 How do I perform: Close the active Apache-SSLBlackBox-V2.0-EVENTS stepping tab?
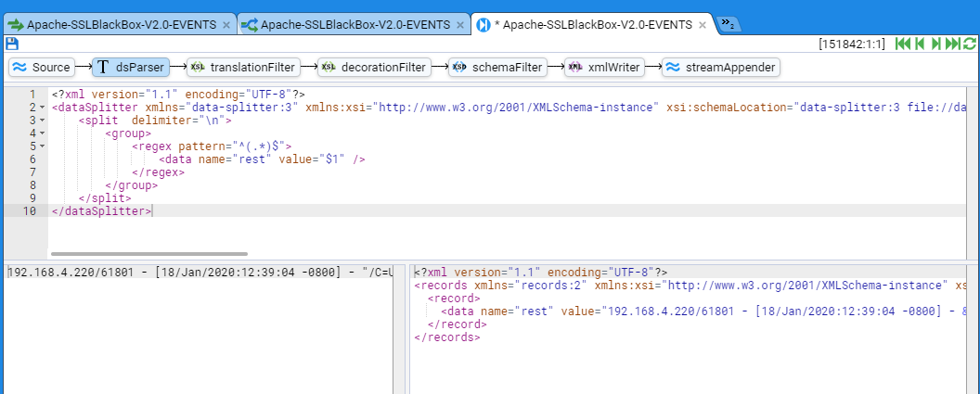pyautogui.click(x=704, y=24)
